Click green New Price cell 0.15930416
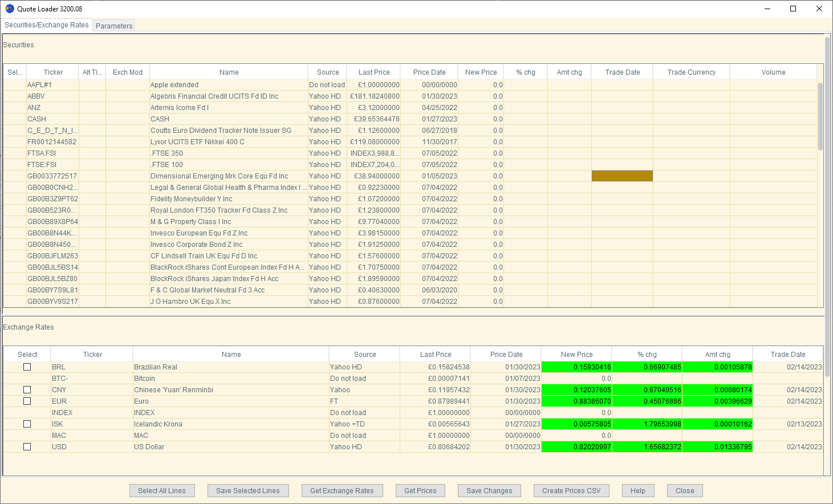Viewport: 833px width, 504px height. [x=576, y=367]
